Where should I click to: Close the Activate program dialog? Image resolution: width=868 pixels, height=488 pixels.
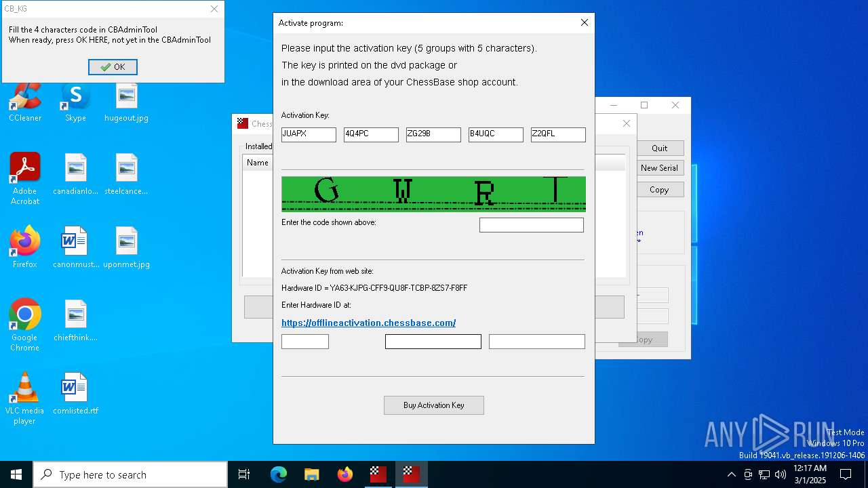pyautogui.click(x=585, y=22)
